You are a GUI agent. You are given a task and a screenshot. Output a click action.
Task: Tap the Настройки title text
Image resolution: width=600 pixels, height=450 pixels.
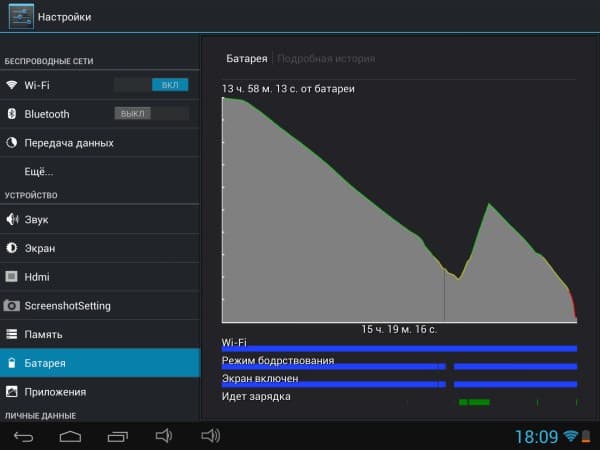tap(64, 17)
